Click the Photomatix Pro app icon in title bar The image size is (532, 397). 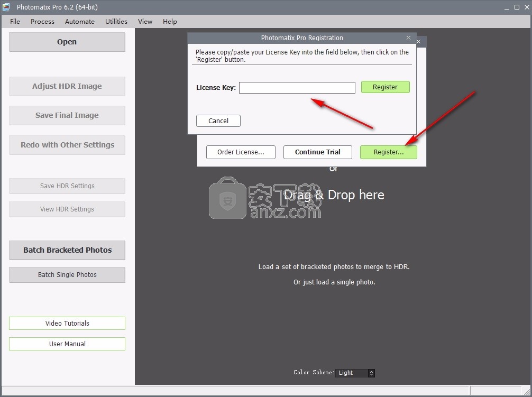coord(6,7)
